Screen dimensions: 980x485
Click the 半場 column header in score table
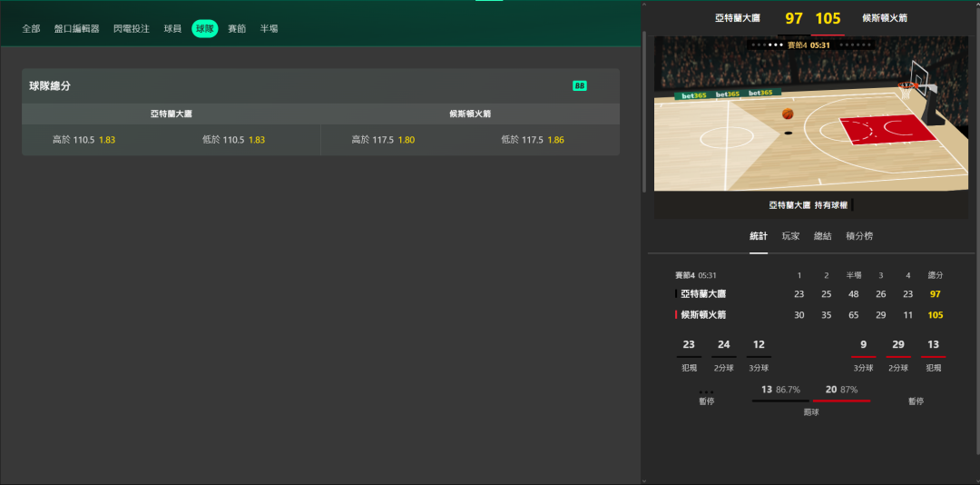coord(854,275)
